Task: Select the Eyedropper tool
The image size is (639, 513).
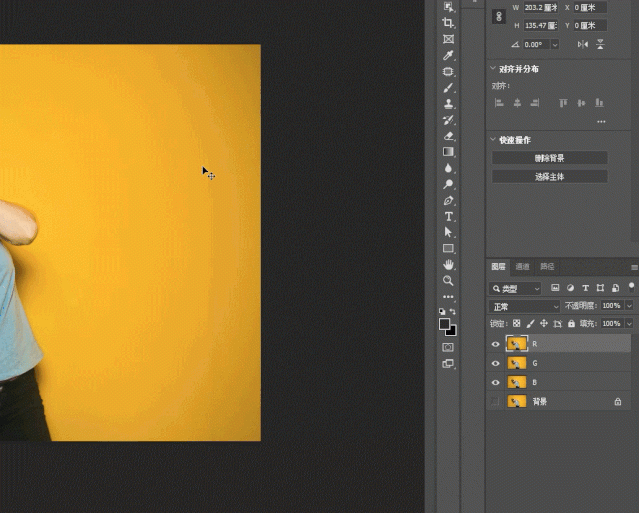Action: pos(448,55)
